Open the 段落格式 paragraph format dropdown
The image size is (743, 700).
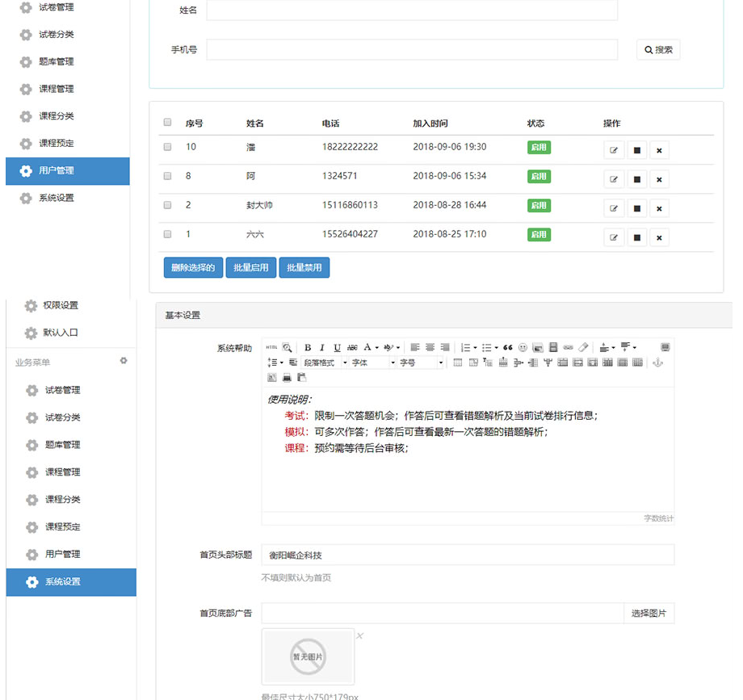(325, 363)
